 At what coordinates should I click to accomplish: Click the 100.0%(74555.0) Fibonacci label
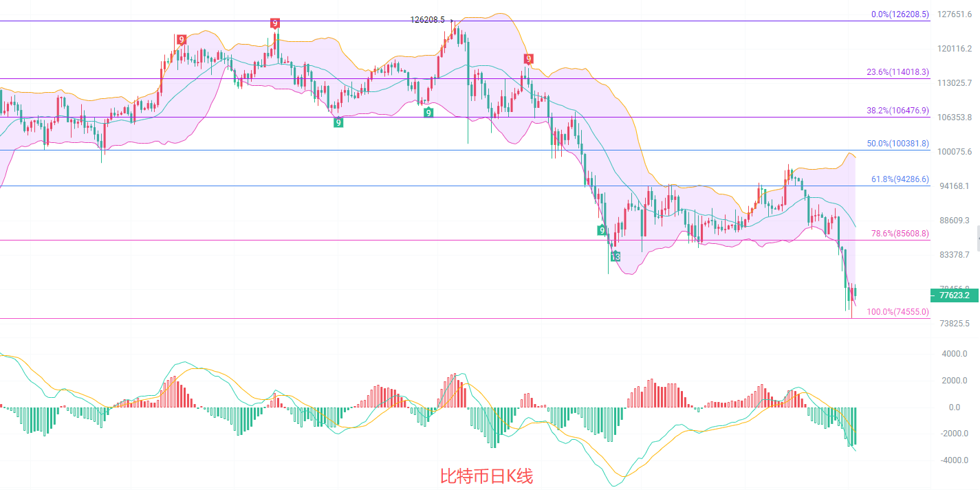(x=897, y=312)
